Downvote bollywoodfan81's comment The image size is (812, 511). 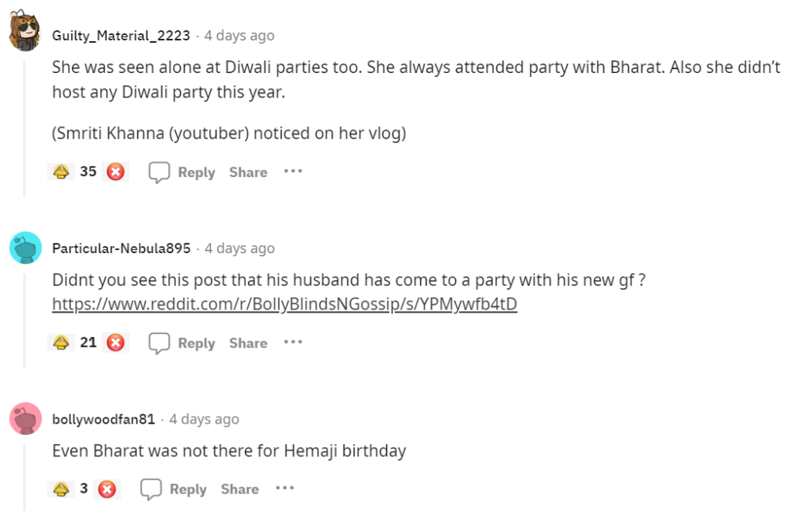click(107, 489)
